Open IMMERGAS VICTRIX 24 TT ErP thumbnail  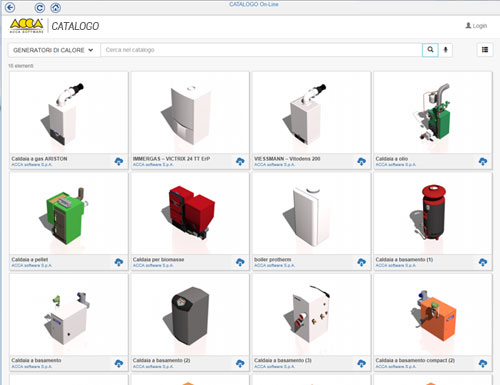pos(190,113)
